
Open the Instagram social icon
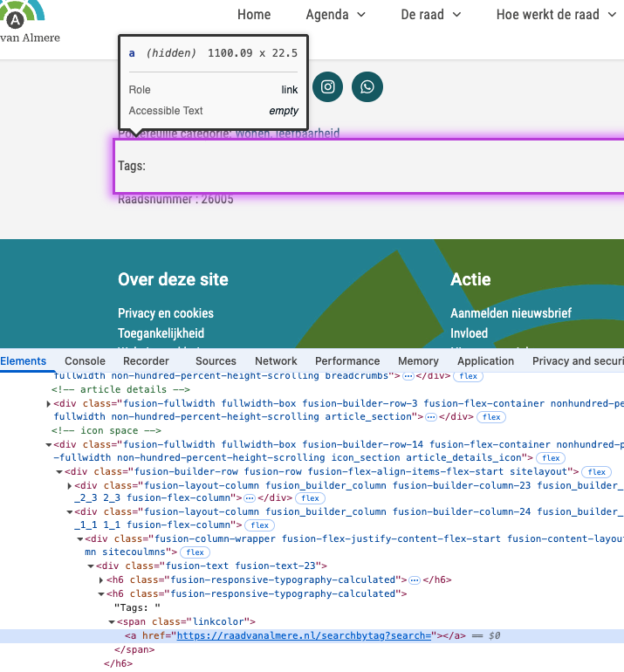327,87
